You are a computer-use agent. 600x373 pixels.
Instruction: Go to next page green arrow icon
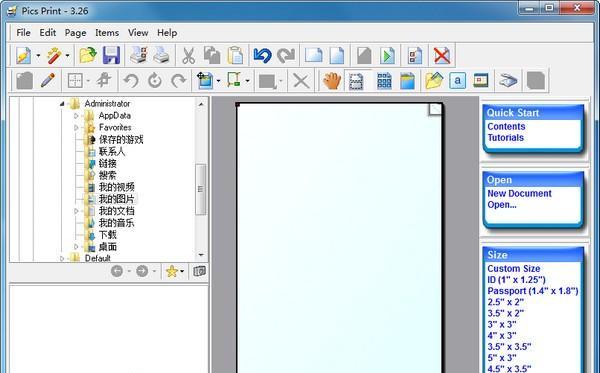click(388, 56)
